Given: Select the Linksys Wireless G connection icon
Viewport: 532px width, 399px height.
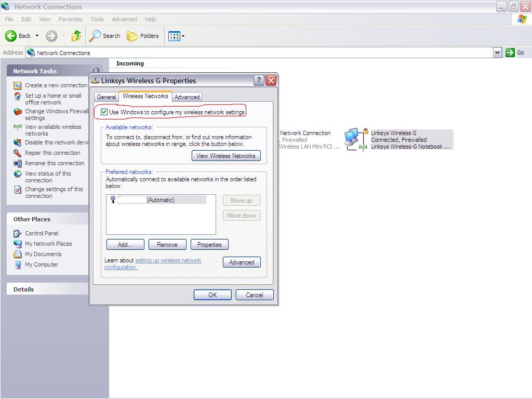Looking at the screenshot, I should (x=356, y=139).
